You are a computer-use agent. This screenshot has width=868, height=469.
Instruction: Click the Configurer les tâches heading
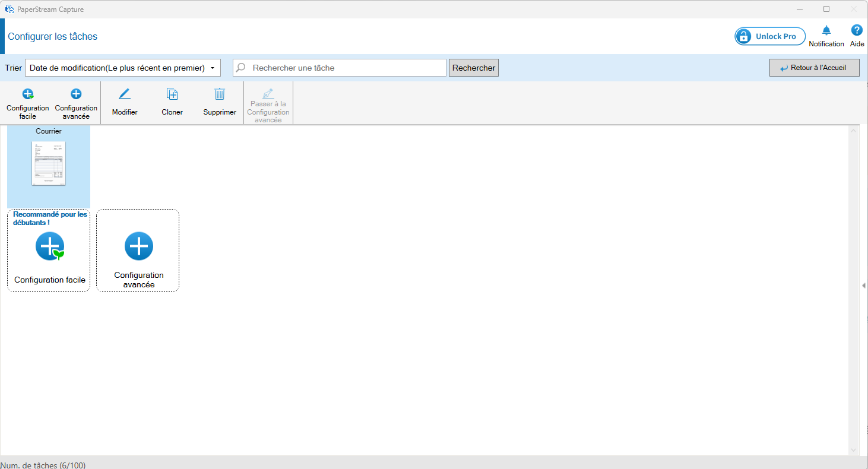click(52, 36)
